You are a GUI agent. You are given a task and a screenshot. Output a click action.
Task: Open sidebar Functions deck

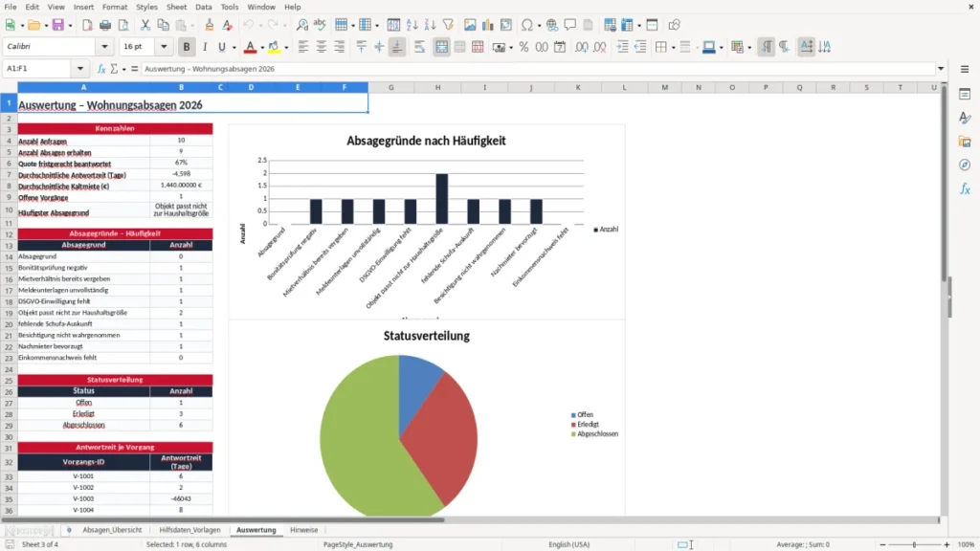click(965, 188)
